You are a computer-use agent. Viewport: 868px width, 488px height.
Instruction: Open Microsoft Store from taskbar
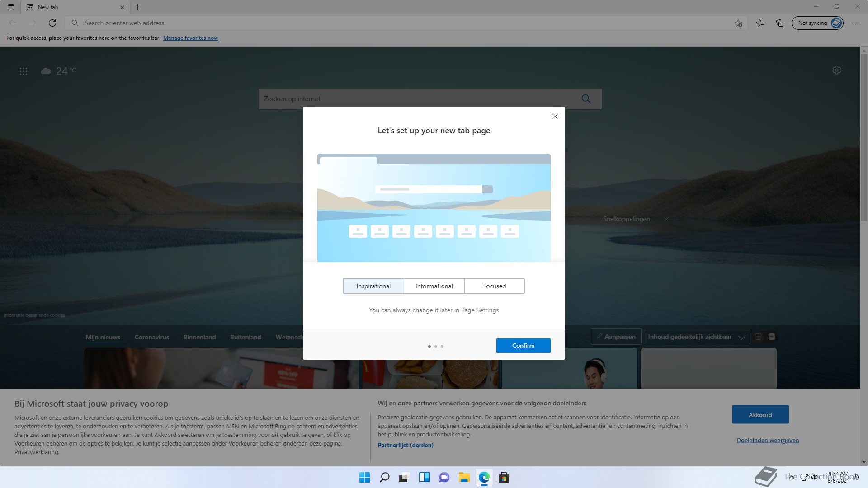[504, 477]
